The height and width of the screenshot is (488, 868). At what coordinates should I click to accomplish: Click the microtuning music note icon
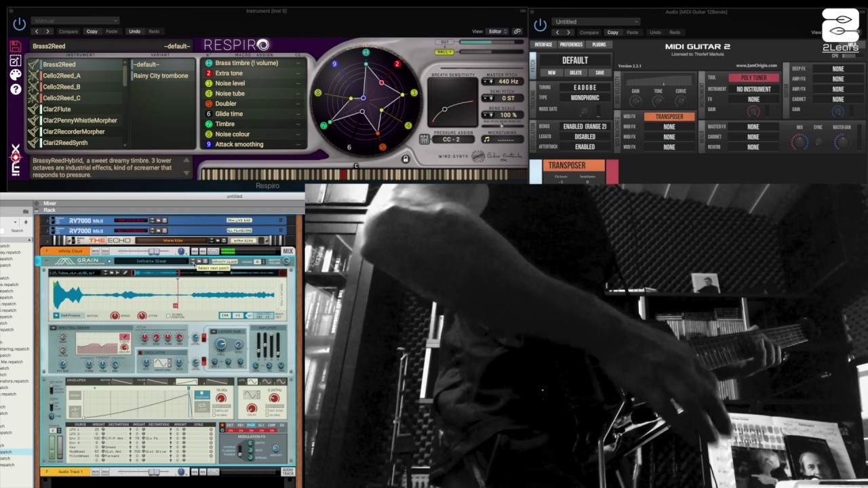coord(486,139)
